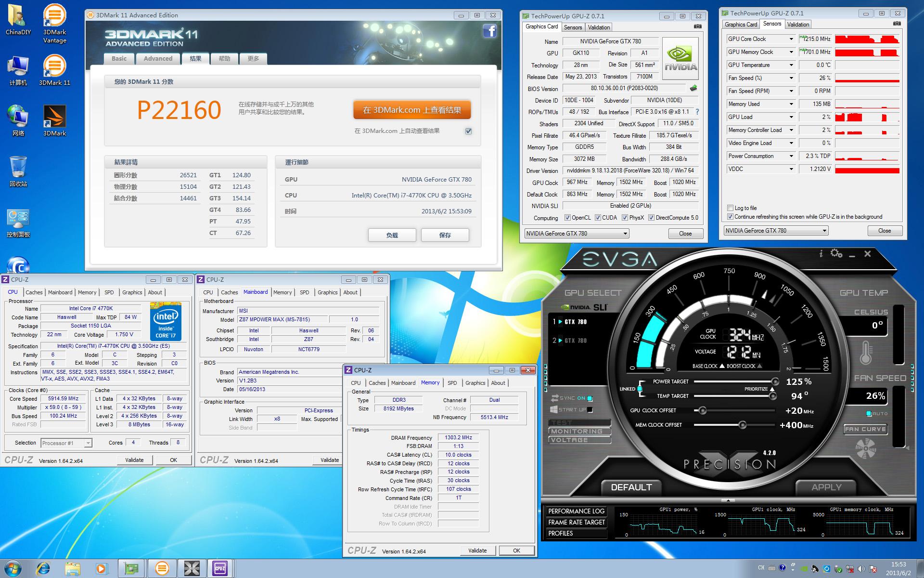
Task: Open Windows Media Player from taskbar
Action: 101,569
